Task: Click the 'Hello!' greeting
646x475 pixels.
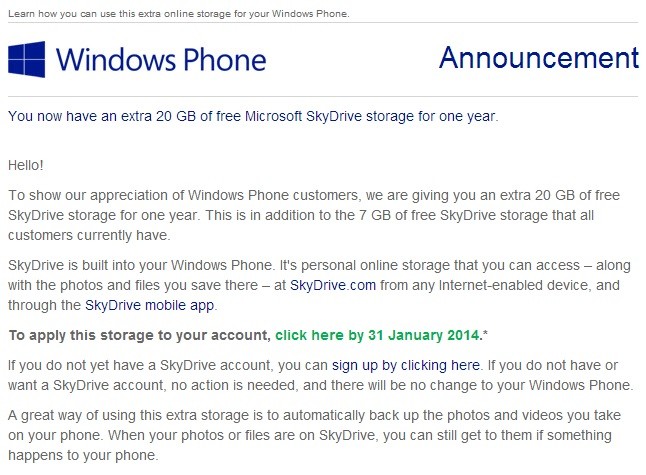Action: pyautogui.click(x=26, y=165)
